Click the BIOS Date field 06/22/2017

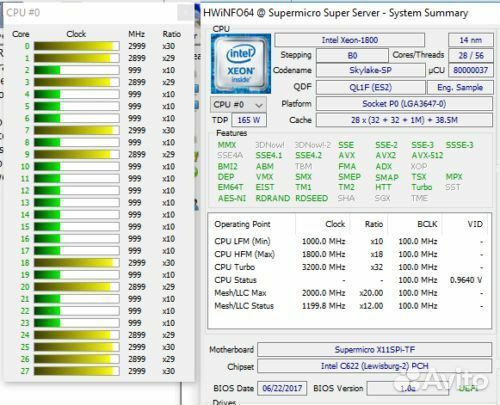pos(282,388)
